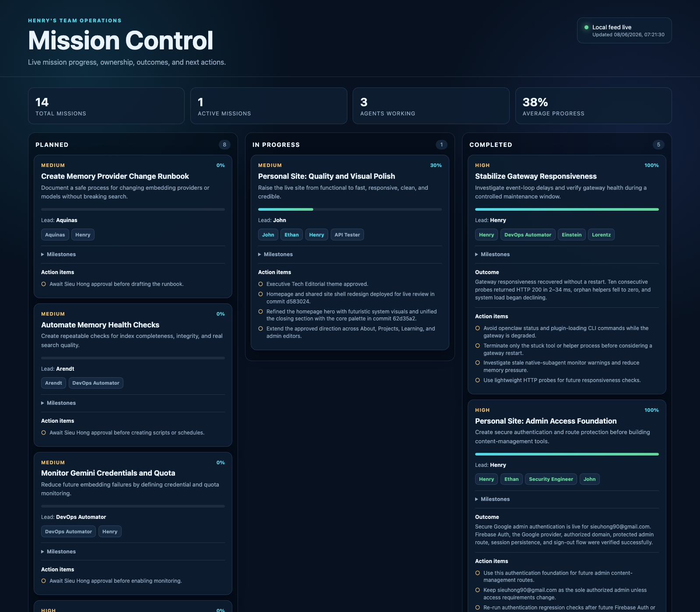Click the COMPLETED column heading

tap(491, 145)
